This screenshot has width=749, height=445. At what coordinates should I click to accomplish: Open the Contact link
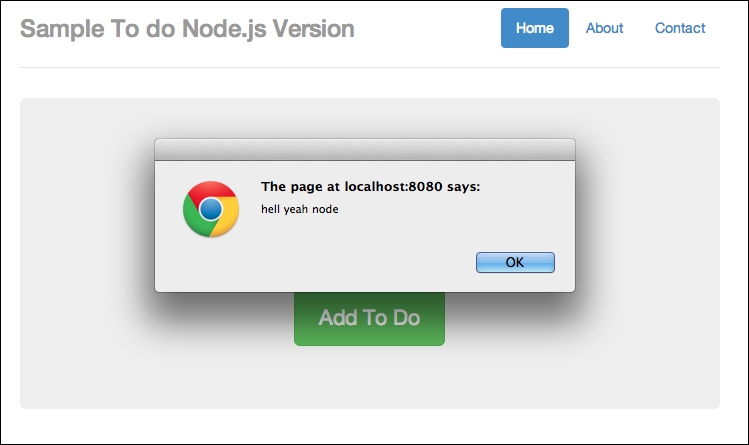point(680,28)
